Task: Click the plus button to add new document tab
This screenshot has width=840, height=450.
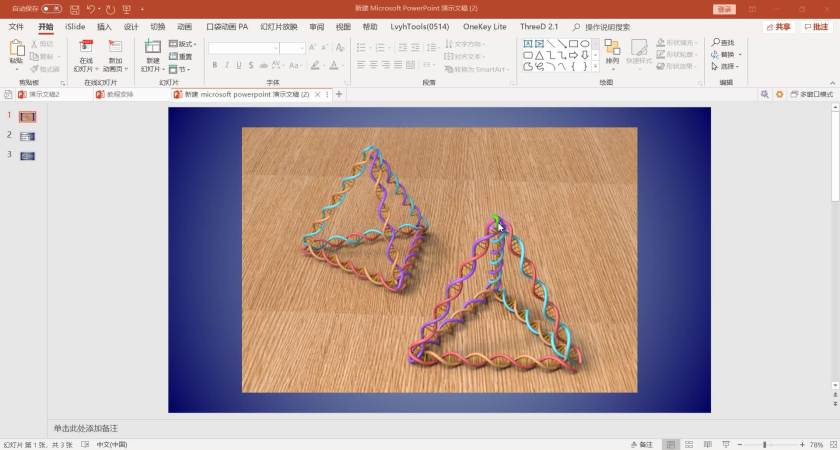Action: 339,94
